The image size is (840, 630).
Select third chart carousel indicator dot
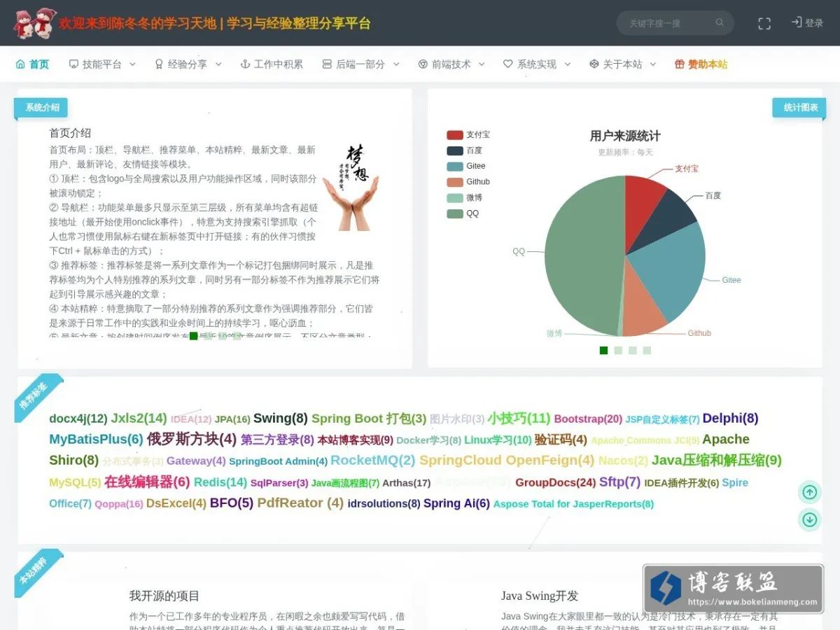coord(633,350)
